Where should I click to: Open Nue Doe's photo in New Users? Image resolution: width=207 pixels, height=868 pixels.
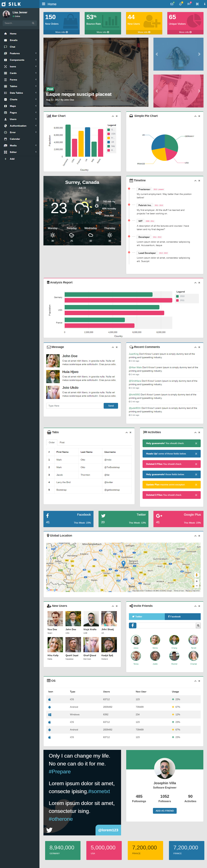coord(55,619)
